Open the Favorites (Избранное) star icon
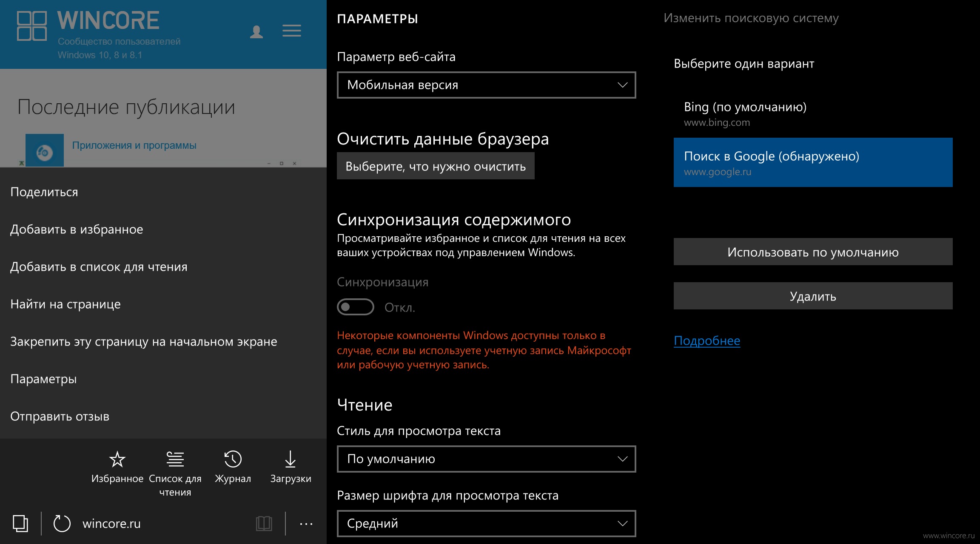 click(117, 459)
